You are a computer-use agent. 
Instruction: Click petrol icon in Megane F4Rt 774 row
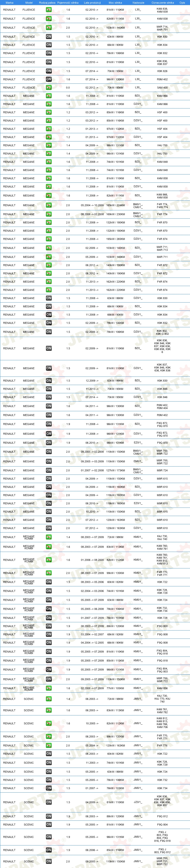(49, 205)
